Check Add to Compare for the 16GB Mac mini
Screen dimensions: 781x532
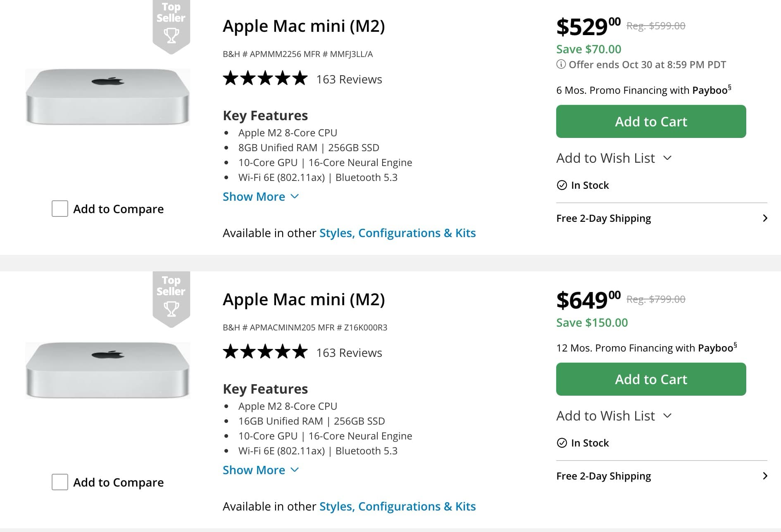point(60,482)
